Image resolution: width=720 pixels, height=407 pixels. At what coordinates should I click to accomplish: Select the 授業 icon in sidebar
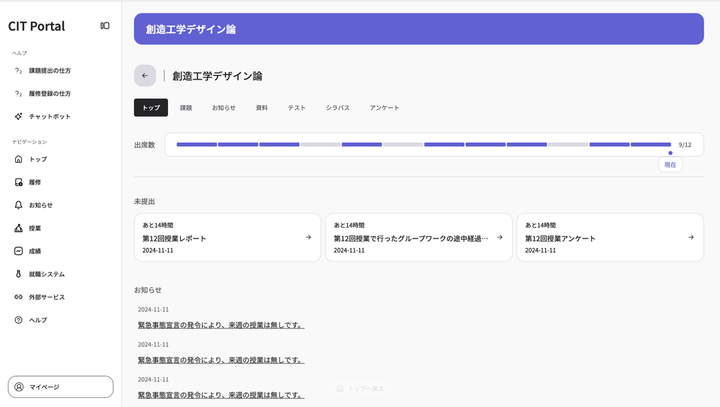18,228
